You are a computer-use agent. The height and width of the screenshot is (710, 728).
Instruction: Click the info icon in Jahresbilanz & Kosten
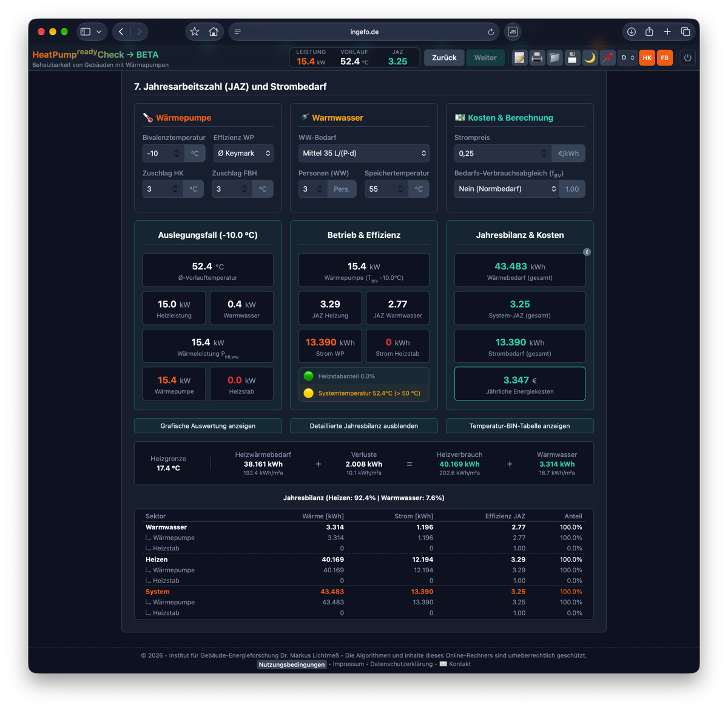click(587, 252)
